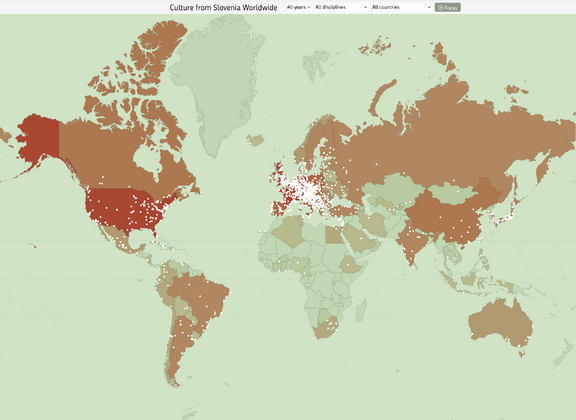Select Iceland on the map
576x420 pixels.
256,140
